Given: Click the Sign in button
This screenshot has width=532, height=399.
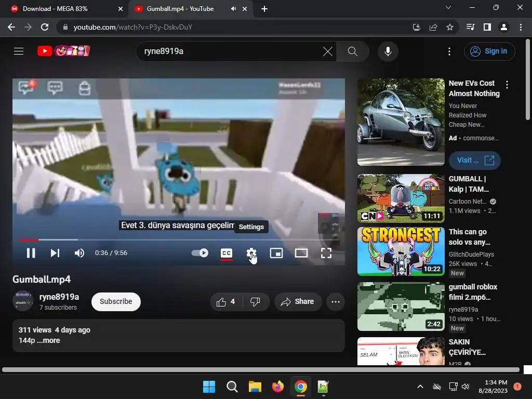Looking at the screenshot, I should 489,51.
